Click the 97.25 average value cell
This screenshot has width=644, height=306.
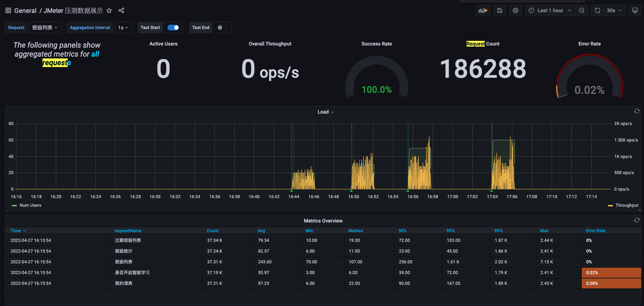(x=277, y=283)
